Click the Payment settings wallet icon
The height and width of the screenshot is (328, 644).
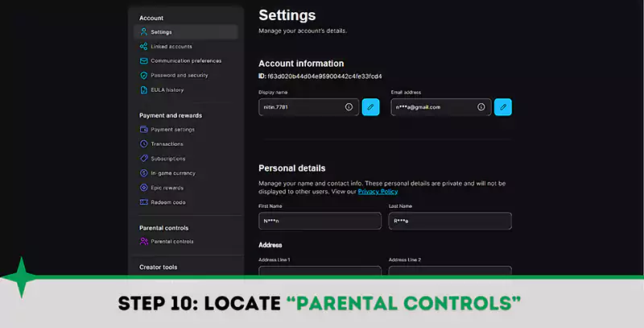(144, 130)
